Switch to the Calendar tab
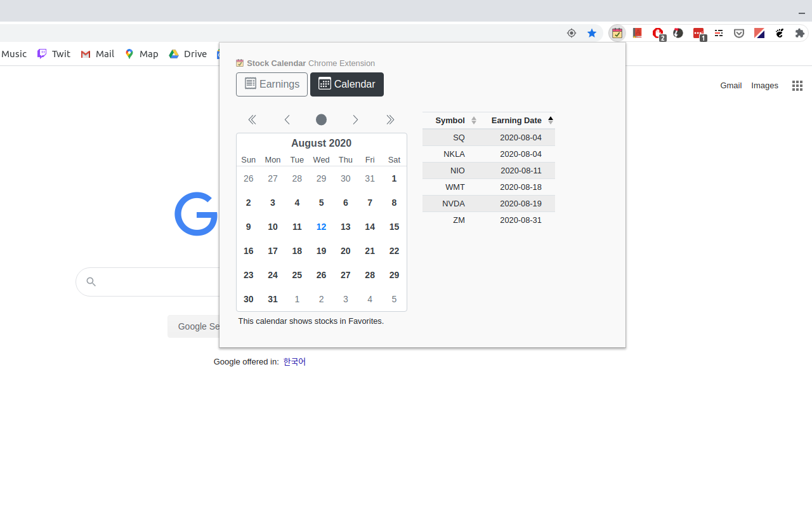Screen dimensions: 812x508 pyautogui.click(x=347, y=84)
